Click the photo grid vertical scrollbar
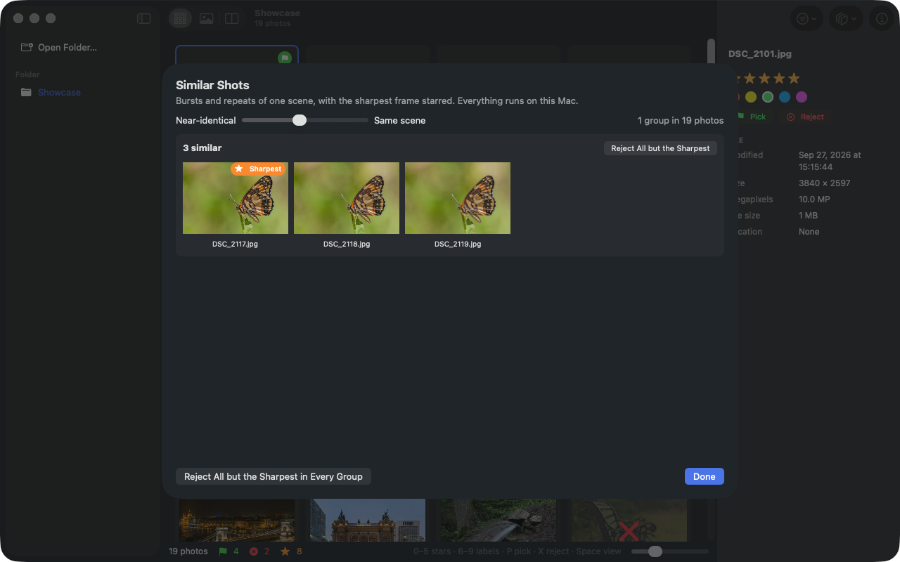 tap(711, 51)
